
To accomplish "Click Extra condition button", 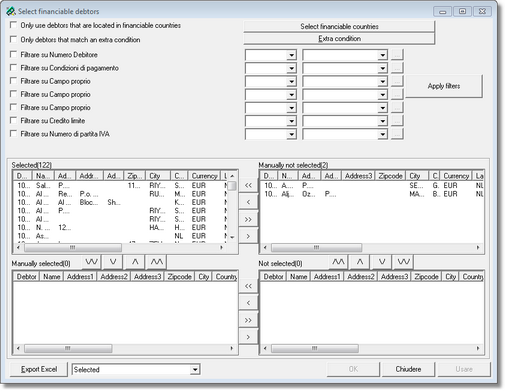I will coord(339,38).
